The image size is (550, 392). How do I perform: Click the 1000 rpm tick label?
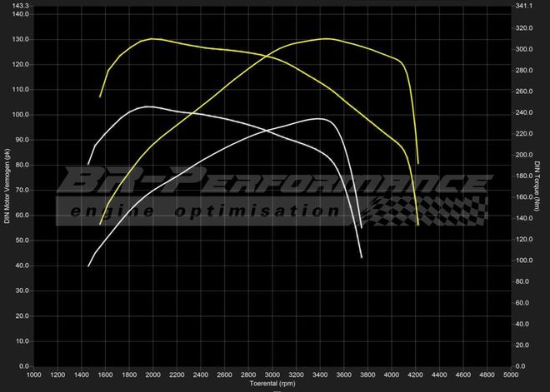click(x=34, y=375)
